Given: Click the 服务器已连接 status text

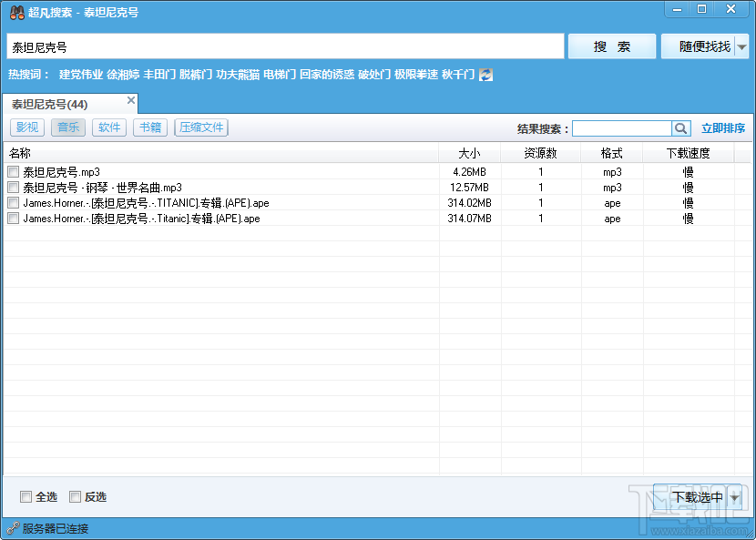Looking at the screenshot, I should 56,529.
